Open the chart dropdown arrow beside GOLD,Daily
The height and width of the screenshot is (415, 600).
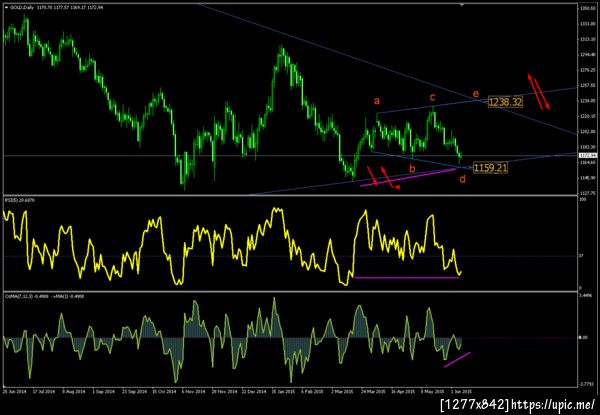pos(6,7)
